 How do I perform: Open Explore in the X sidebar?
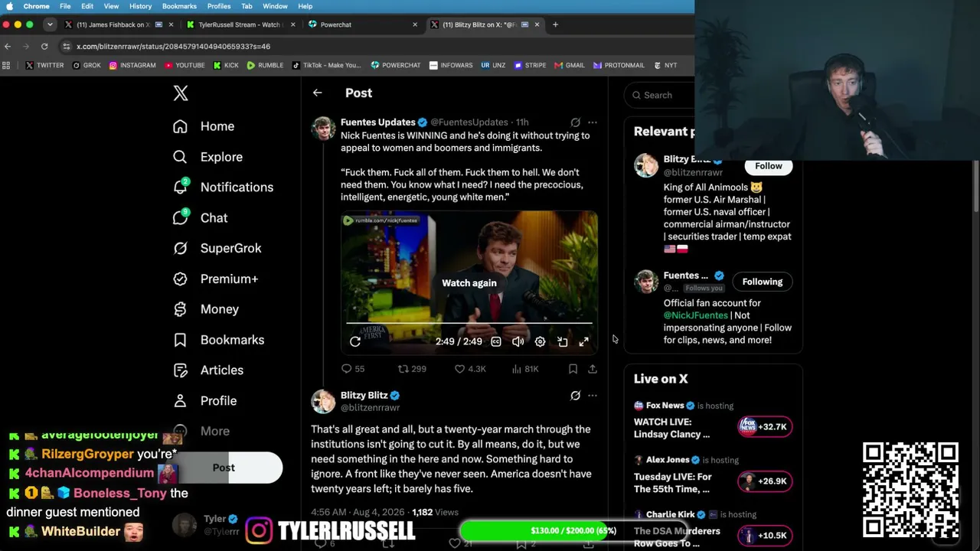tap(207, 157)
